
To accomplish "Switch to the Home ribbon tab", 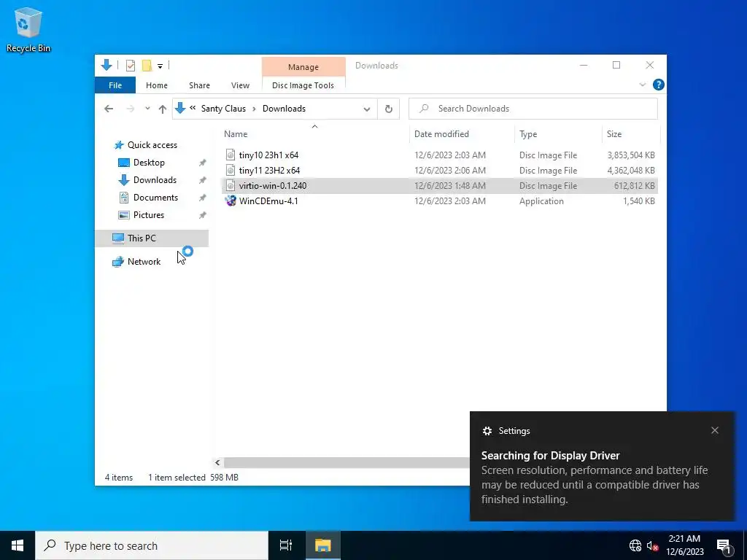I will (157, 85).
